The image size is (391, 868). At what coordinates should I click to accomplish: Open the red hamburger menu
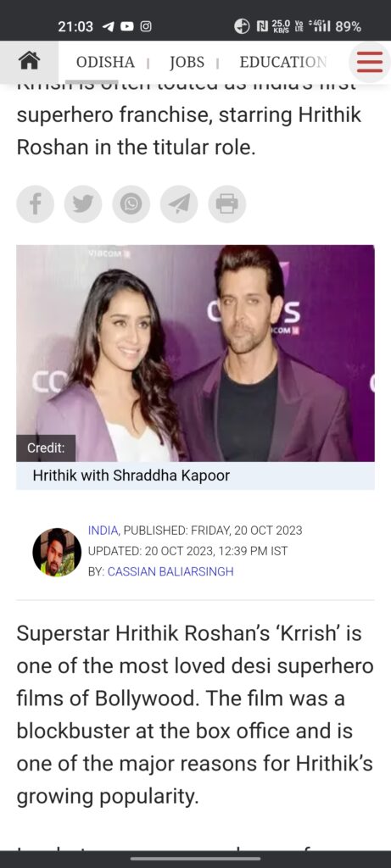point(370,61)
